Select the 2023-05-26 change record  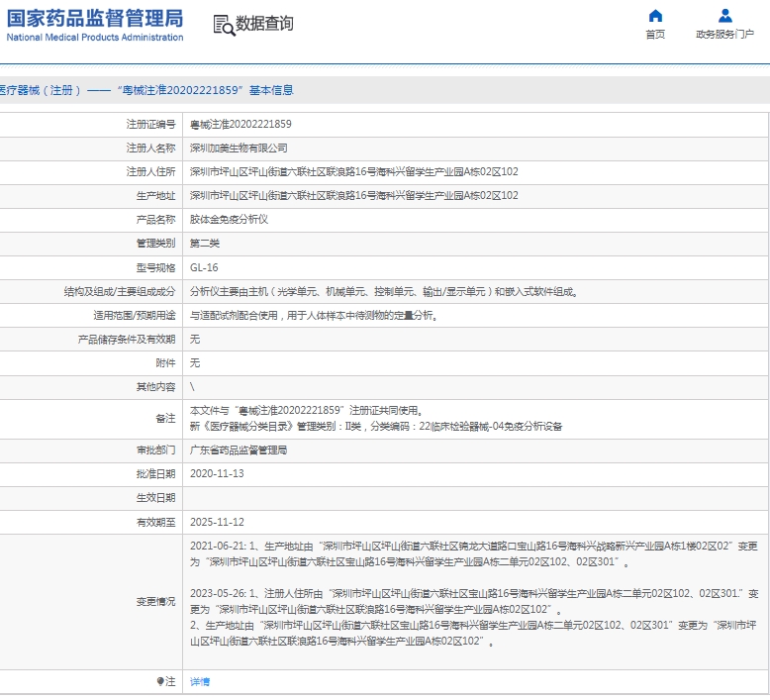[x=474, y=618]
